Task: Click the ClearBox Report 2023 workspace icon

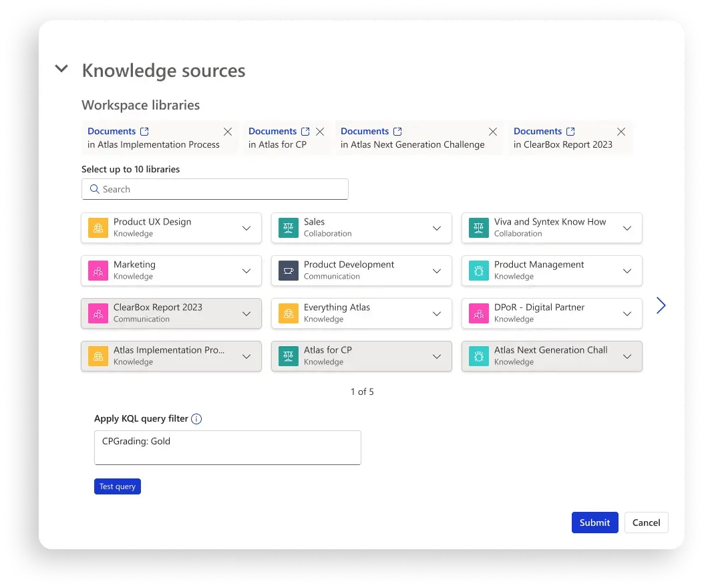Action: pos(98,313)
